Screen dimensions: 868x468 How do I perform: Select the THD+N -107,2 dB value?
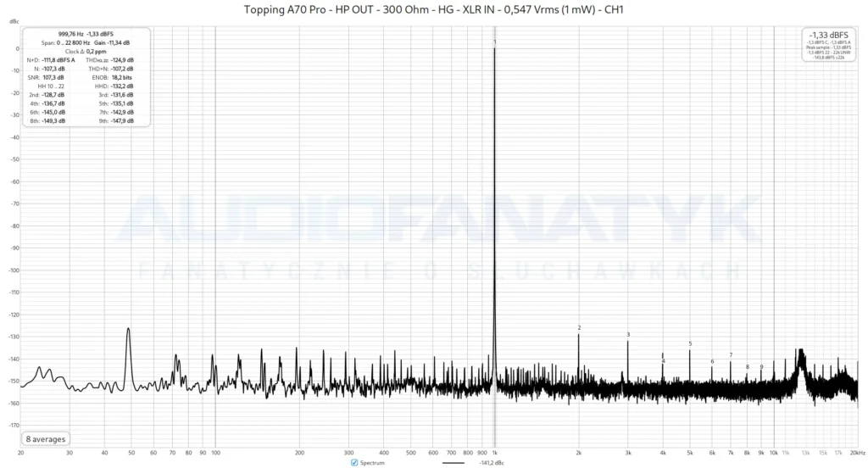tap(122, 69)
